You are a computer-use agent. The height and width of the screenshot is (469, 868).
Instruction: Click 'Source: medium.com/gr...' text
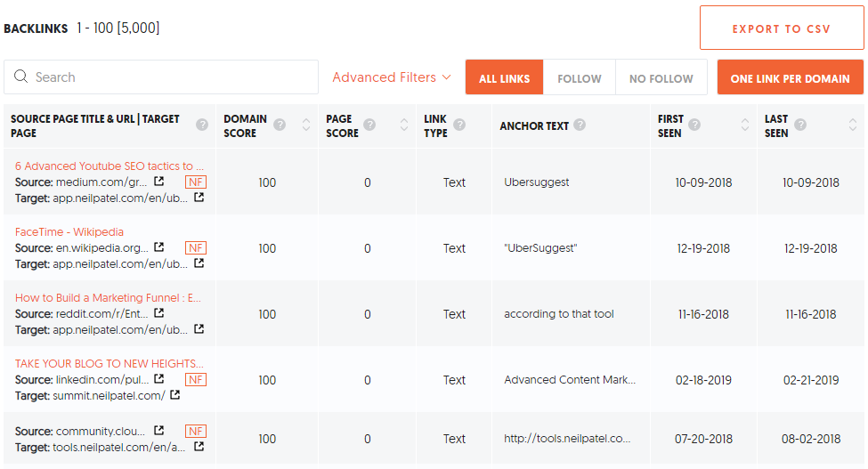pos(81,182)
